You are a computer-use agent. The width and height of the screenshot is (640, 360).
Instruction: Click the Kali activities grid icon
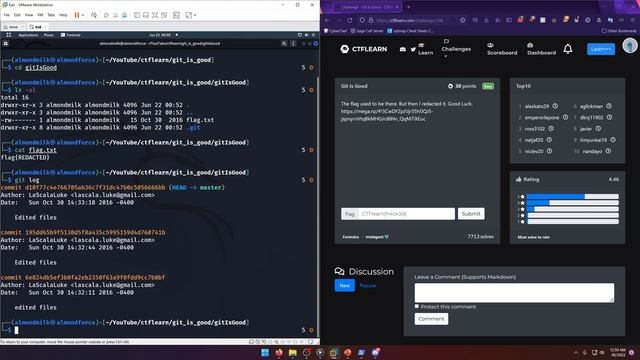pos(9,35)
